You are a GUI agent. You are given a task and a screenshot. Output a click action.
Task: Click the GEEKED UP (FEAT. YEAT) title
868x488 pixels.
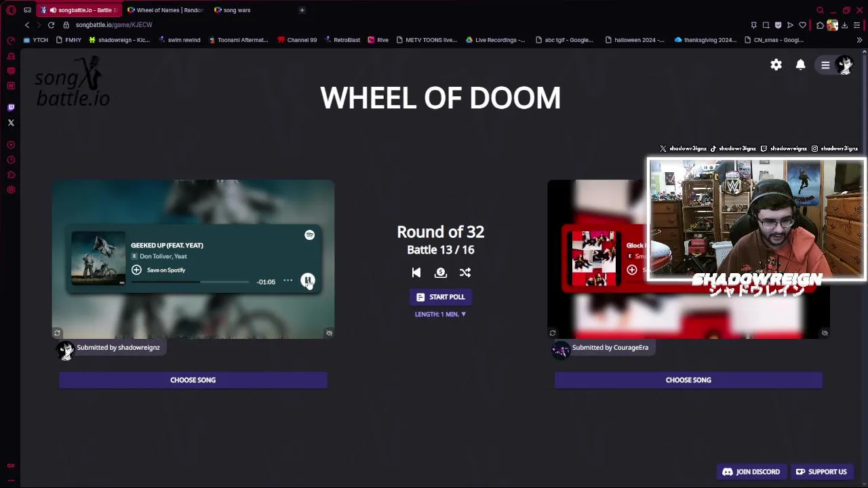tap(167, 245)
